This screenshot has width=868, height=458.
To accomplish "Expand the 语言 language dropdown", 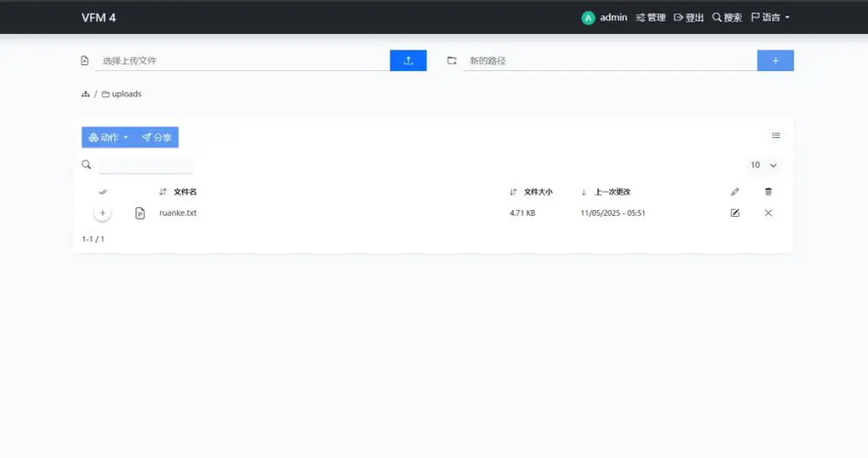I will point(770,17).
